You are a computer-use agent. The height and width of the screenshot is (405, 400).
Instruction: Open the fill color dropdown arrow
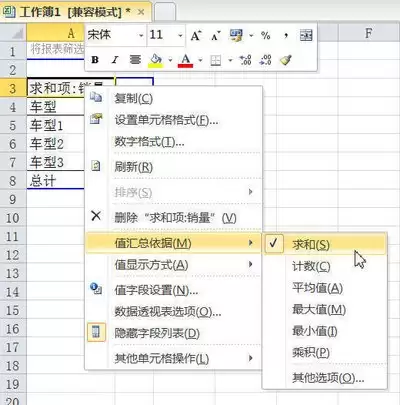coord(170,60)
